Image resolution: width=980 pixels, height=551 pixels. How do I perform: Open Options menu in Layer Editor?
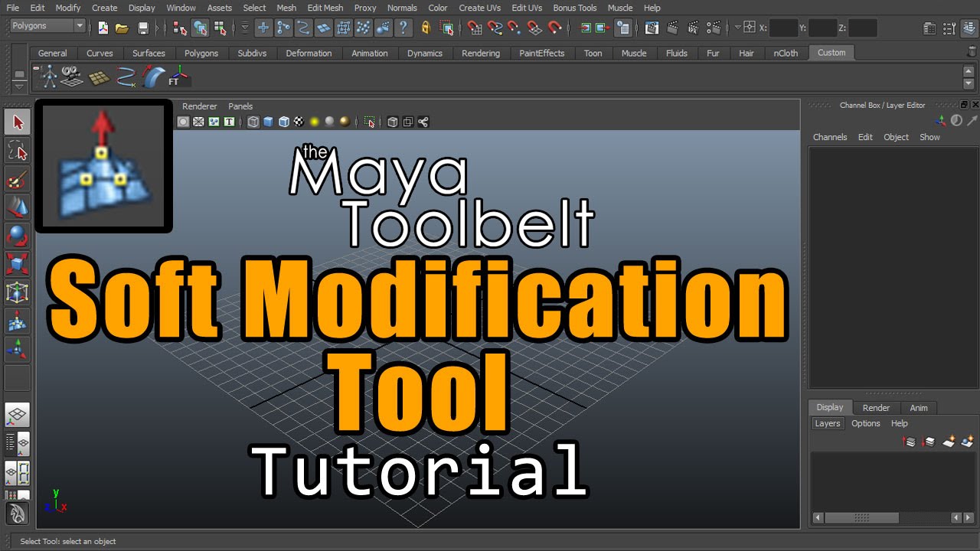[x=866, y=423]
